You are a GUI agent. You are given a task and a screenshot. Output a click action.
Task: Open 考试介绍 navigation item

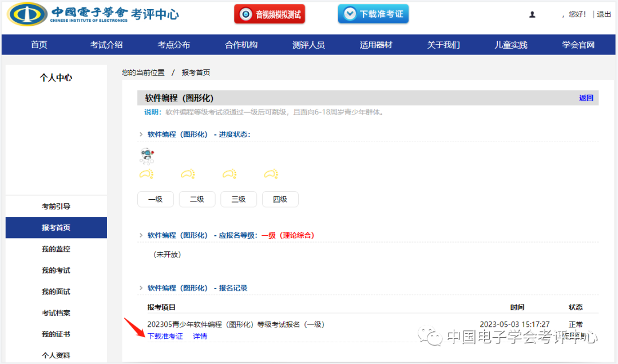coord(106,45)
